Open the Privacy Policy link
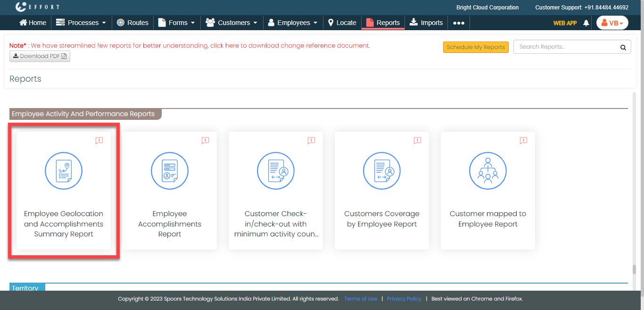Viewport: 644px width, 310px height. pyautogui.click(x=404, y=299)
